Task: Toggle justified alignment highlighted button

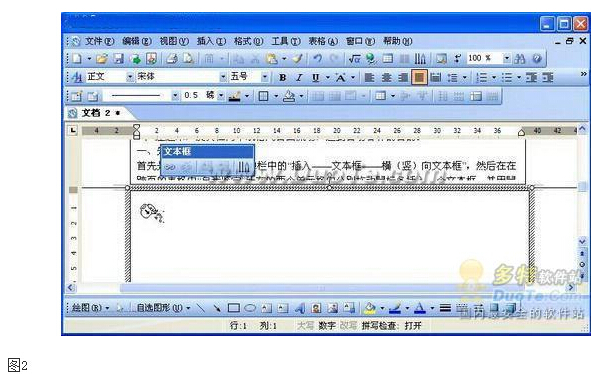Action: 419,77
